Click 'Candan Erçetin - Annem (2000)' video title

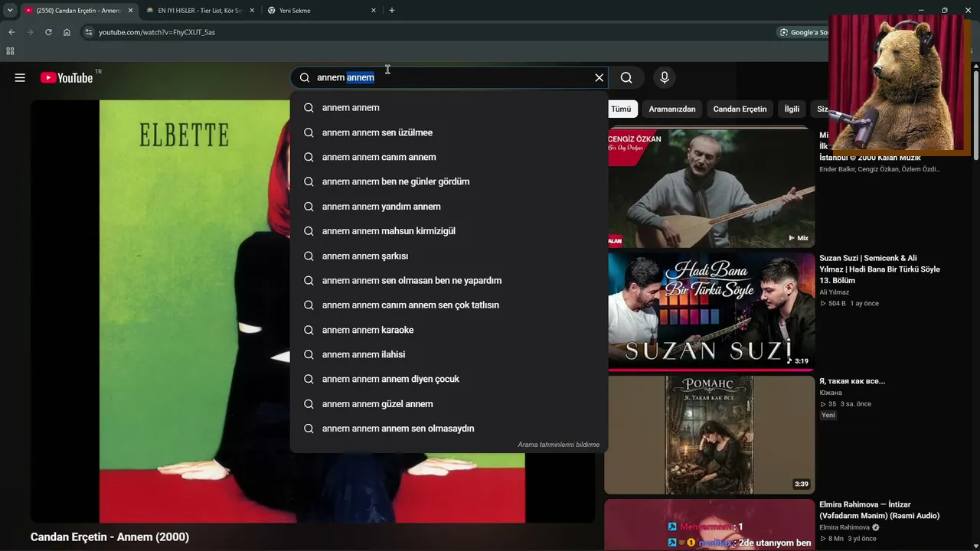(109, 537)
